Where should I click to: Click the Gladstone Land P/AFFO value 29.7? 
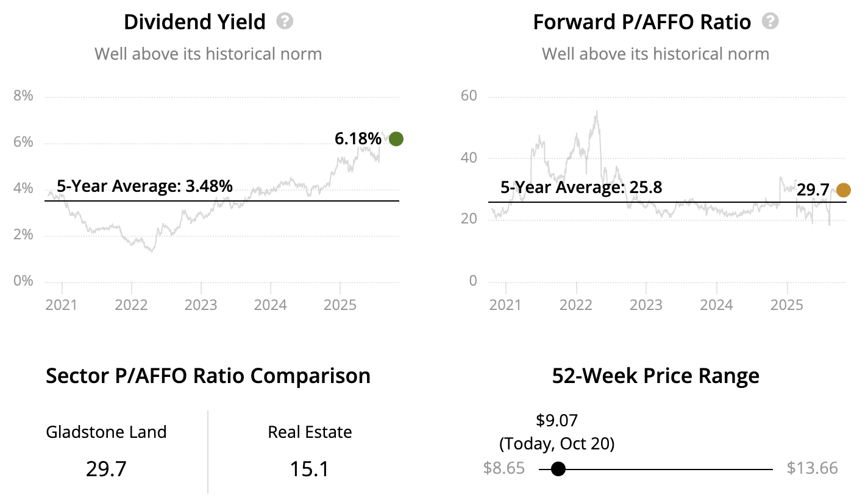(x=106, y=470)
